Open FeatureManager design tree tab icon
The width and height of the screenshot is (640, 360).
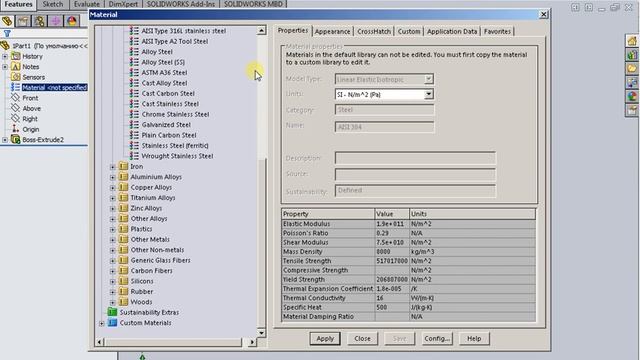pyautogui.click(x=7, y=21)
